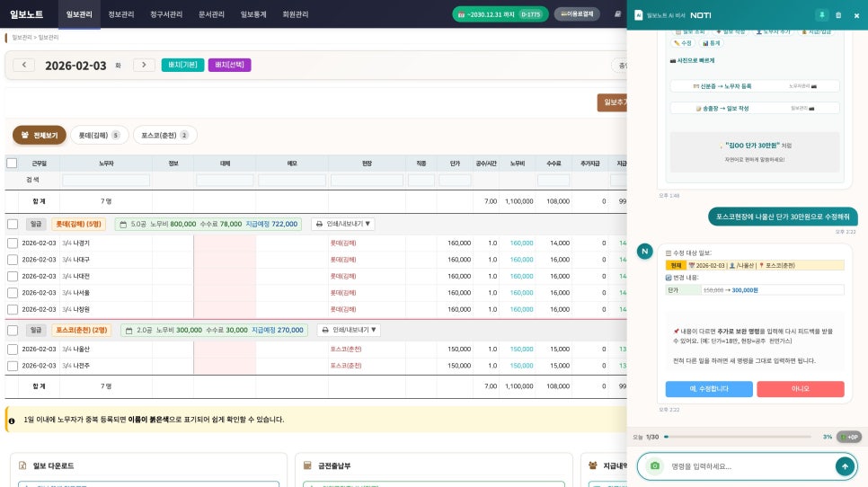The width and height of the screenshot is (868, 487).
Task: Click the camera icon in chat input
Action: (655, 466)
